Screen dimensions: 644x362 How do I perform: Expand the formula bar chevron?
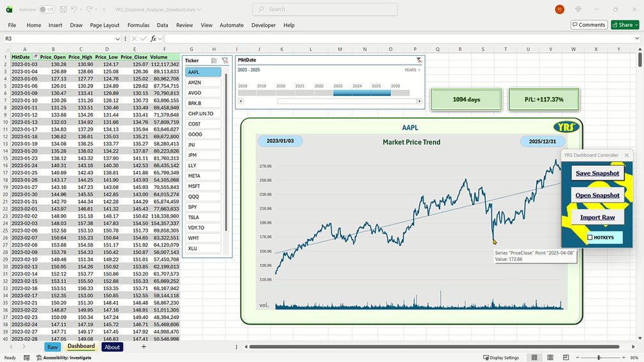[636, 38]
